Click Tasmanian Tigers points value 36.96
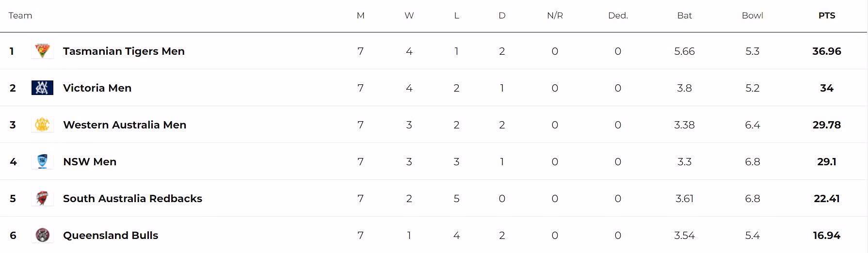Viewport: 868px width, 253px height. (827, 51)
